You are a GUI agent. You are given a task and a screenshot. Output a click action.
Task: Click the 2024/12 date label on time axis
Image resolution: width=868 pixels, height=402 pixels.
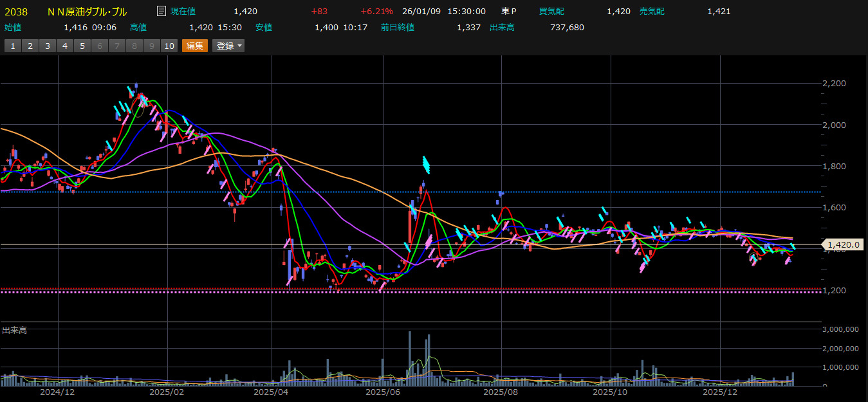click(57, 391)
